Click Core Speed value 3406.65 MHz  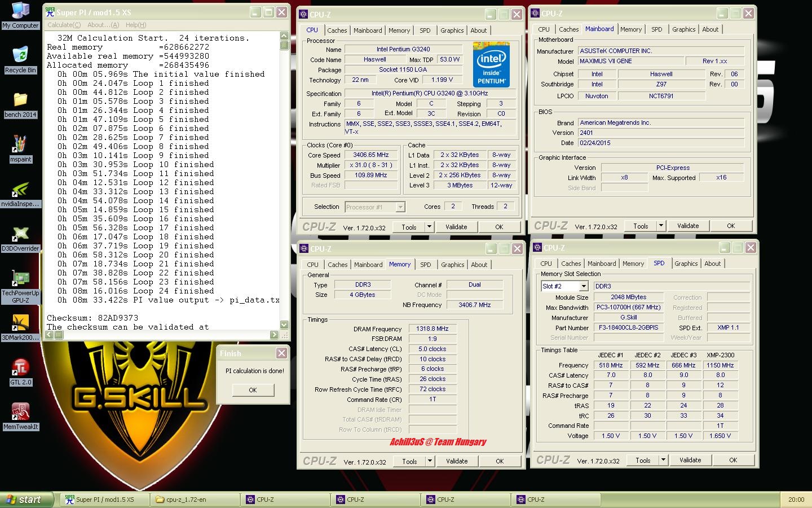click(371, 155)
